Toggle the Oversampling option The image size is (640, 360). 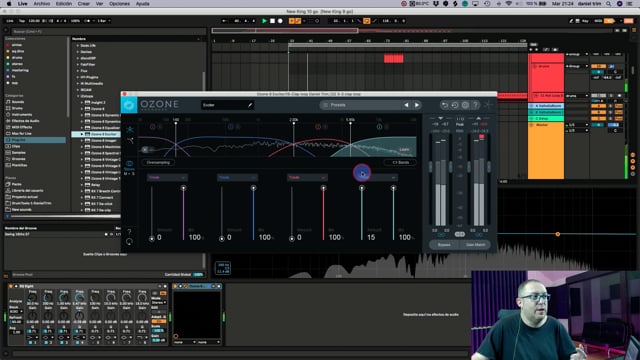pos(158,162)
